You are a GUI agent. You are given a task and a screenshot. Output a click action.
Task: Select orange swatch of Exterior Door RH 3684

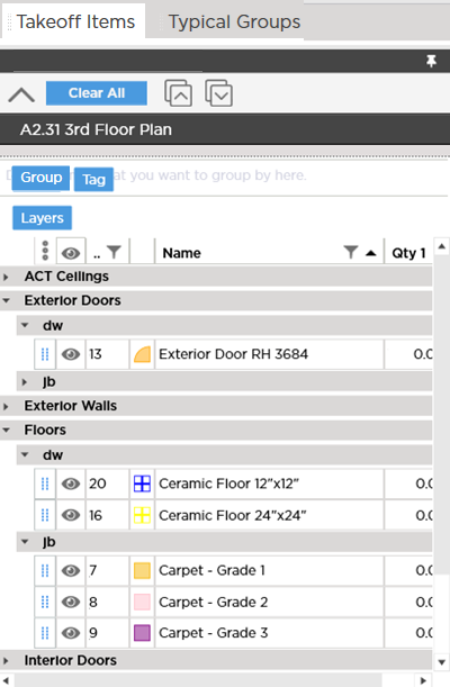tap(142, 354)
